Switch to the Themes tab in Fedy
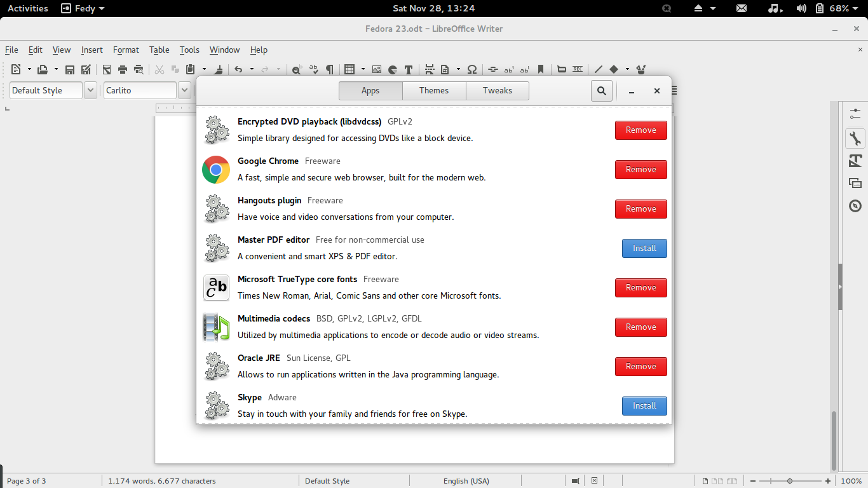The height and width of the screenshot is (488, 868). 434,91
